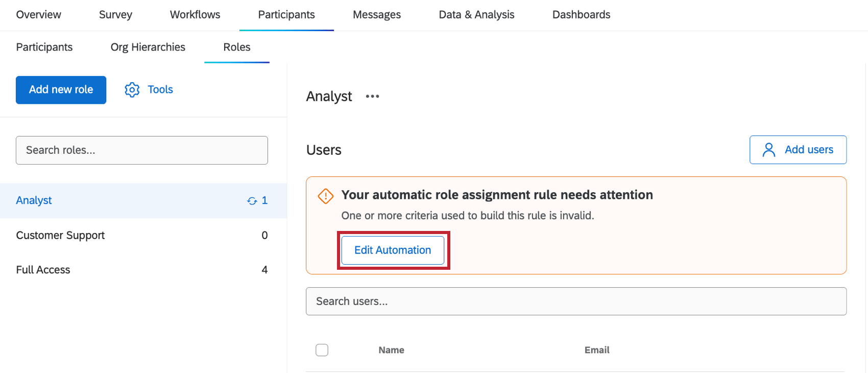
Task: Go to the Workflows tab
Action: coord(195,15)
